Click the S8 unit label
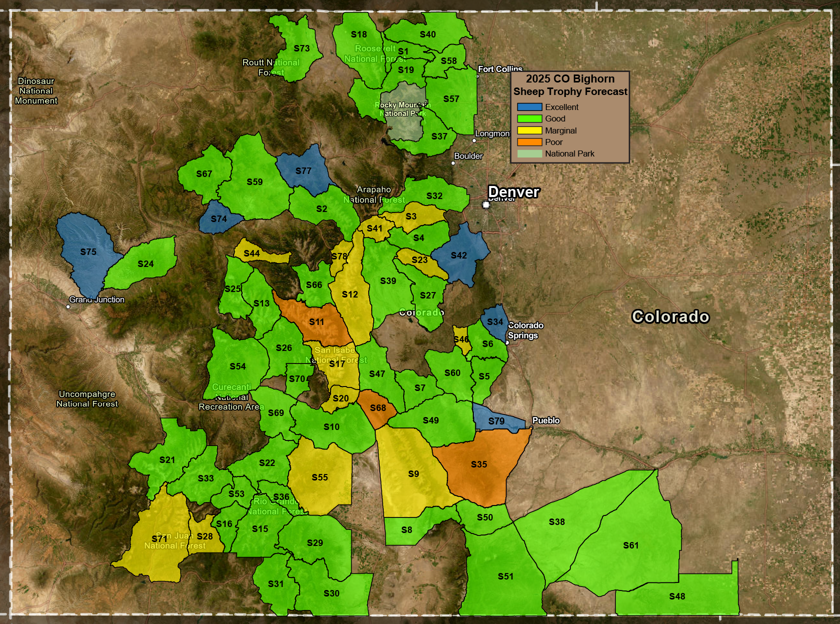Screen dimensions: 840x624 point(407,530)
